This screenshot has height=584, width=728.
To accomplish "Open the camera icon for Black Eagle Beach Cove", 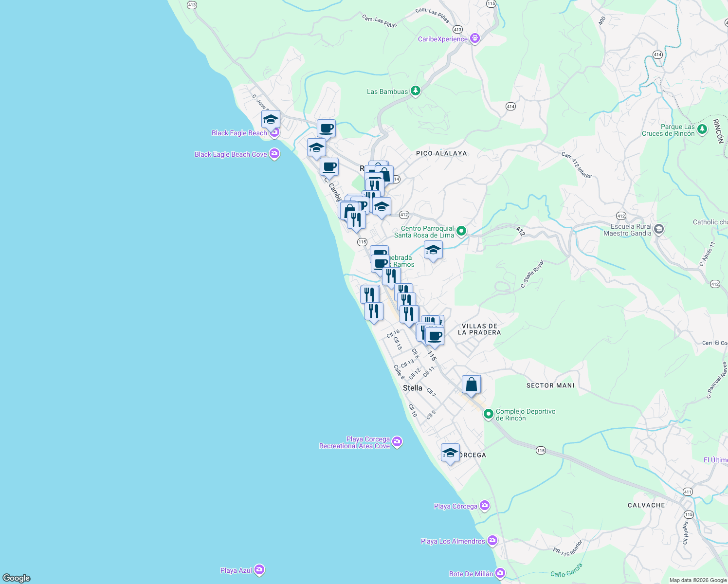I will point(274,154).
